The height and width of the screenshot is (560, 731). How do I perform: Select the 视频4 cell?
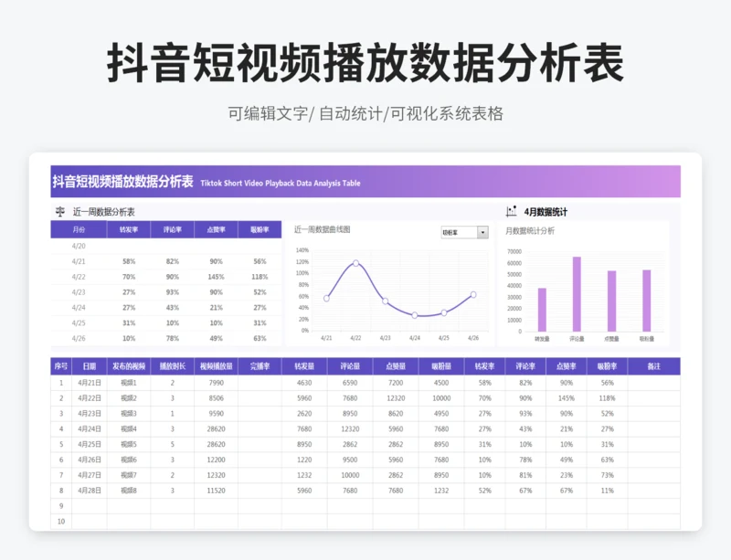click(129, 429)
